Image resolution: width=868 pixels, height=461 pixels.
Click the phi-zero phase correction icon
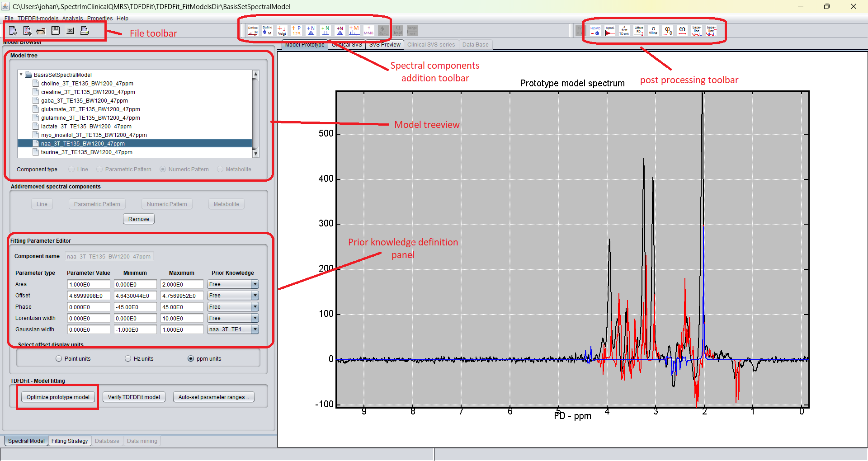668,31
